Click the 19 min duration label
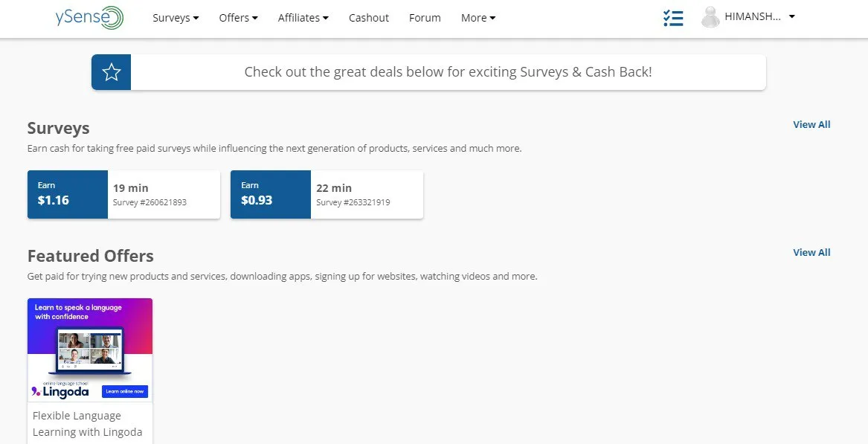 tap(131, 188)
